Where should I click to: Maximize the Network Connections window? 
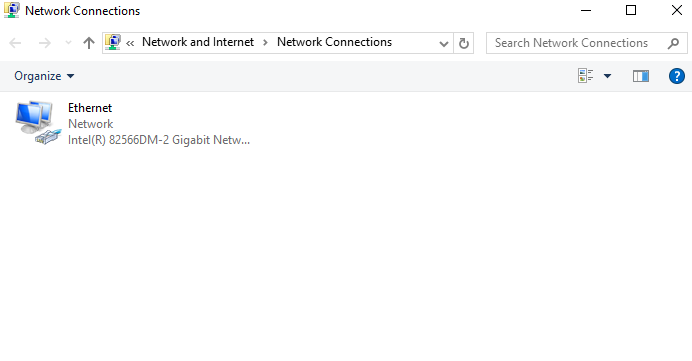tap(631, 10)
